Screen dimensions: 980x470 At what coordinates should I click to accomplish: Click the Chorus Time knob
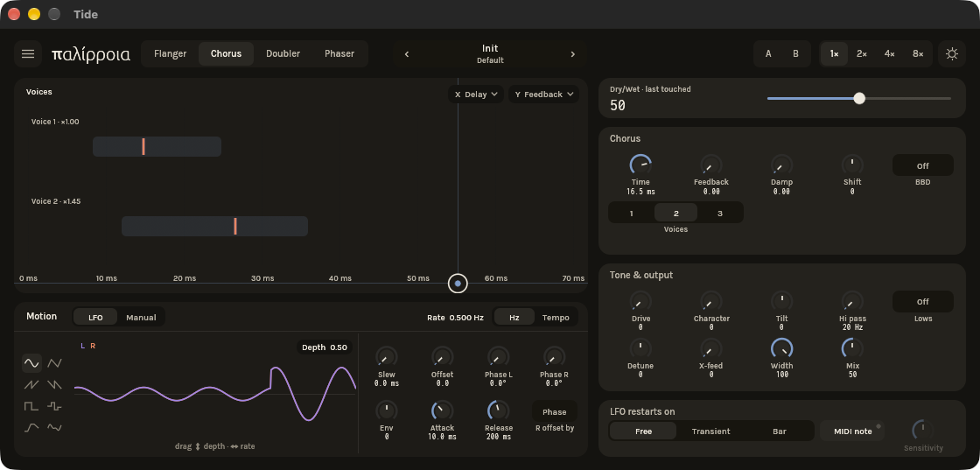(x=640, y=165)
